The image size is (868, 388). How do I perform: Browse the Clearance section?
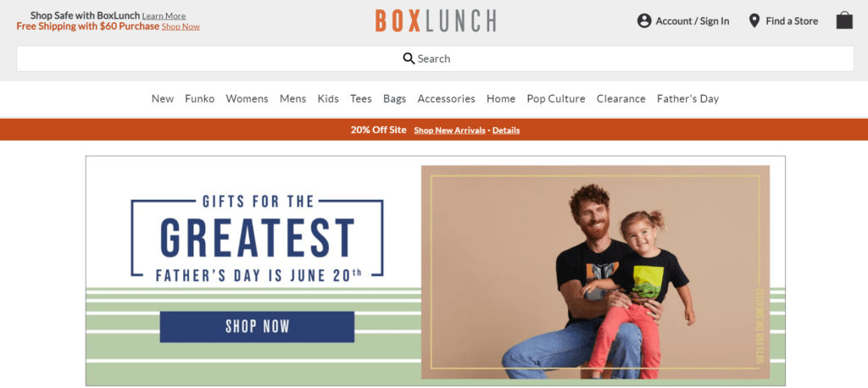pyautogui.click(x=621, y=98)
